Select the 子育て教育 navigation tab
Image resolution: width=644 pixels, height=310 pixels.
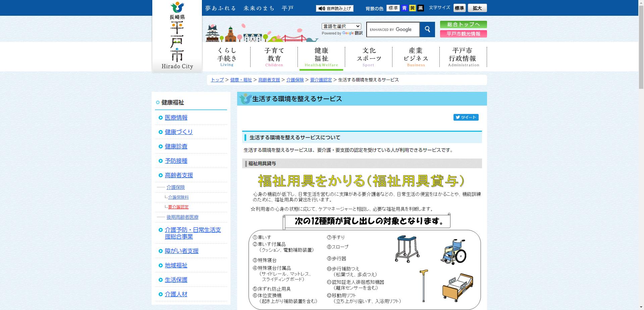(274, 56)
